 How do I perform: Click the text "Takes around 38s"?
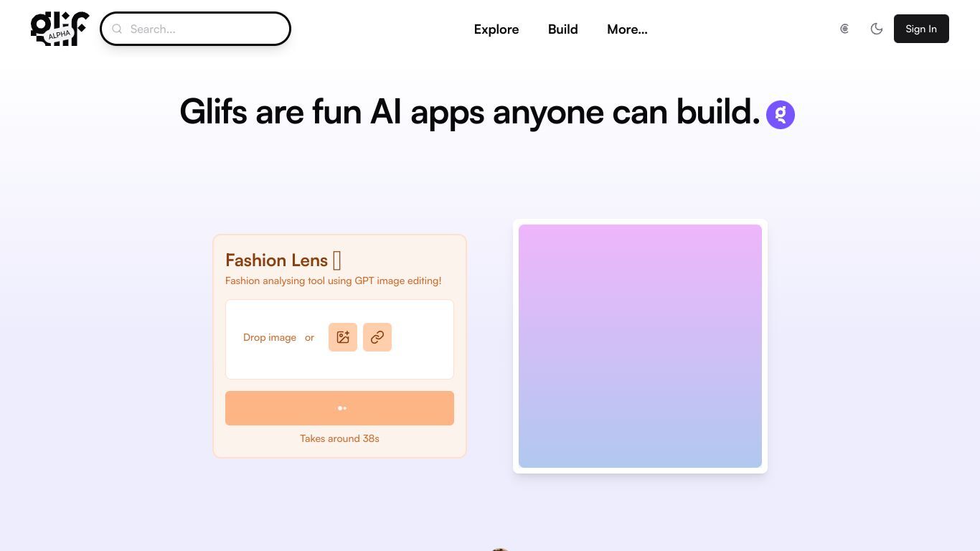click(339, 438)
